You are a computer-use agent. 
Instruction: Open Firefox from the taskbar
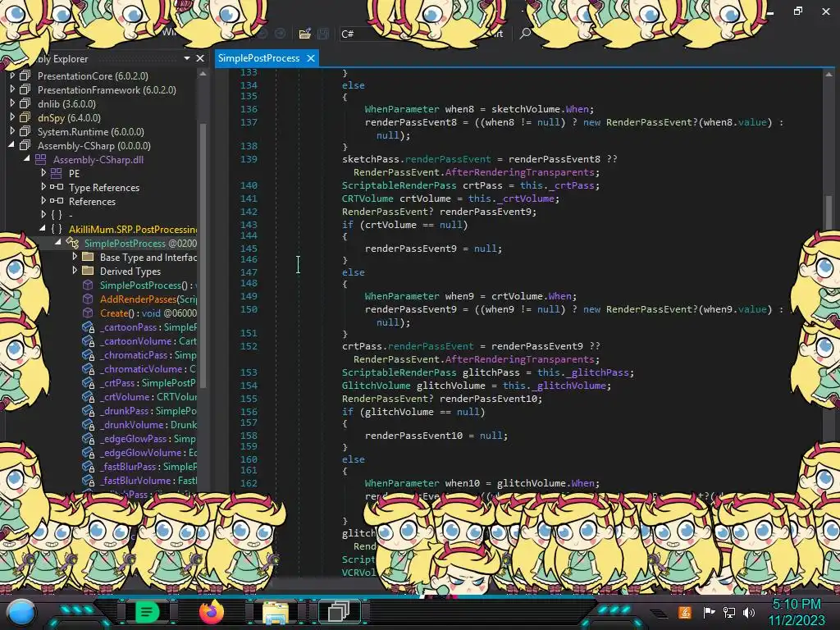click(x=211, y=612)
